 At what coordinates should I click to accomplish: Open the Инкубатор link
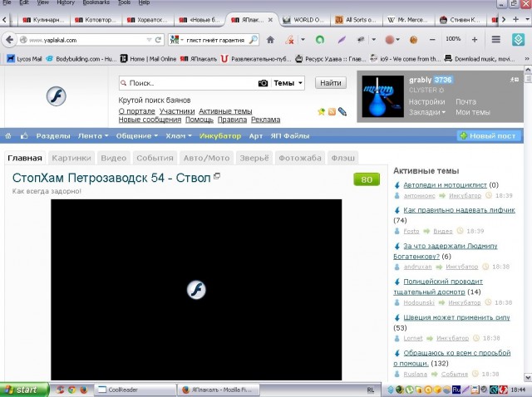[x=220, y=136]
